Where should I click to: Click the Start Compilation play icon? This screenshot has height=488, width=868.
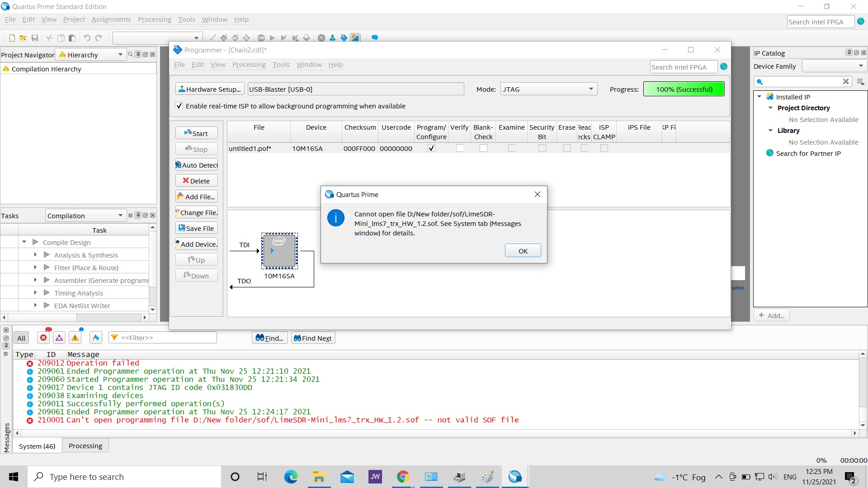(x=272, y=38)
